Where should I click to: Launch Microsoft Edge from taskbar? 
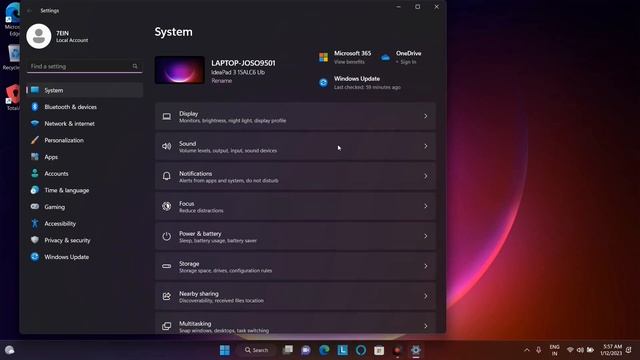(x=324, y=350)
